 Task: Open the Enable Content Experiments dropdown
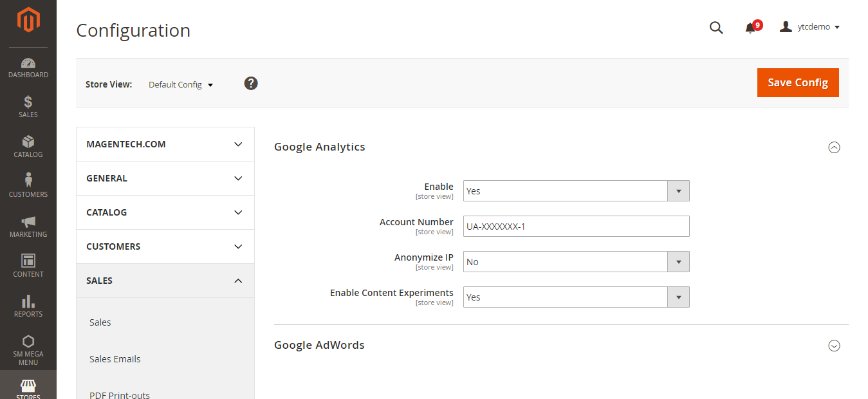tap(576, 297)
